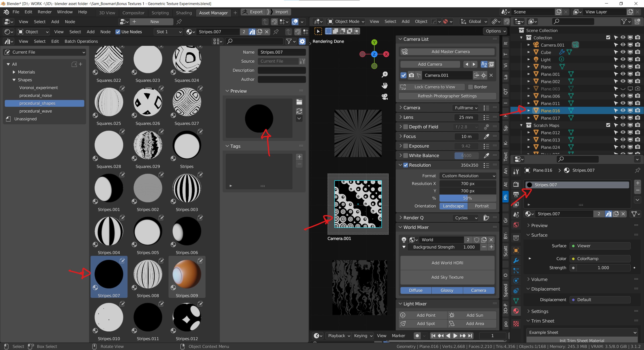The image size is (644, 350).
Task: Hide Plane.002 with its eye toggle
Action: pos(623,81)
